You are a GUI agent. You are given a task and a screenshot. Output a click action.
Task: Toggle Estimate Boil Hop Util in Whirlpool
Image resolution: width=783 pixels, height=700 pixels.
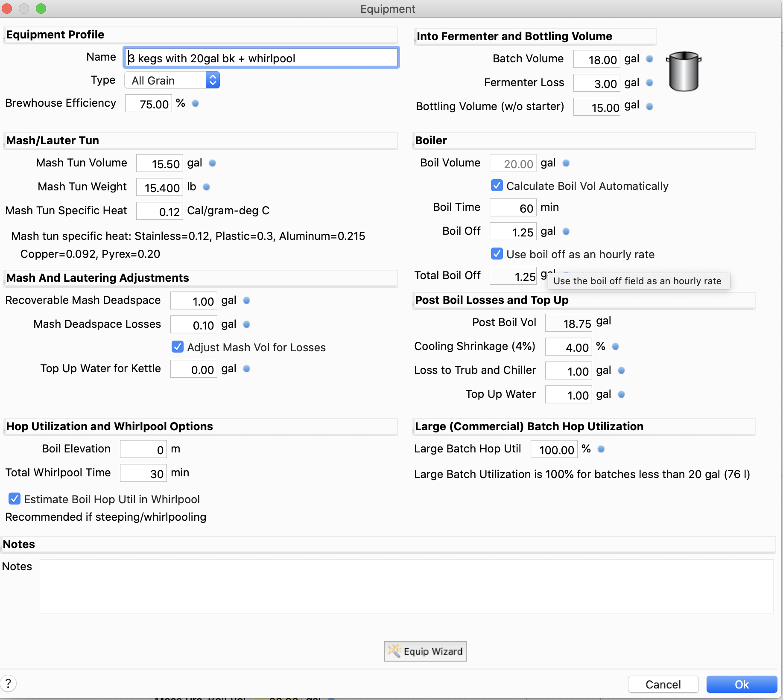coord(15,499)
